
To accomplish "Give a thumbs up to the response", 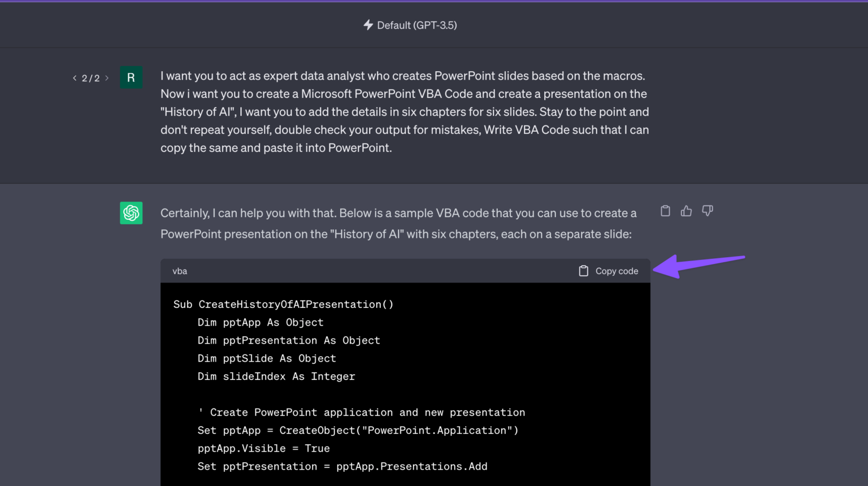I will pyautogui.click(x=686, y=210).
